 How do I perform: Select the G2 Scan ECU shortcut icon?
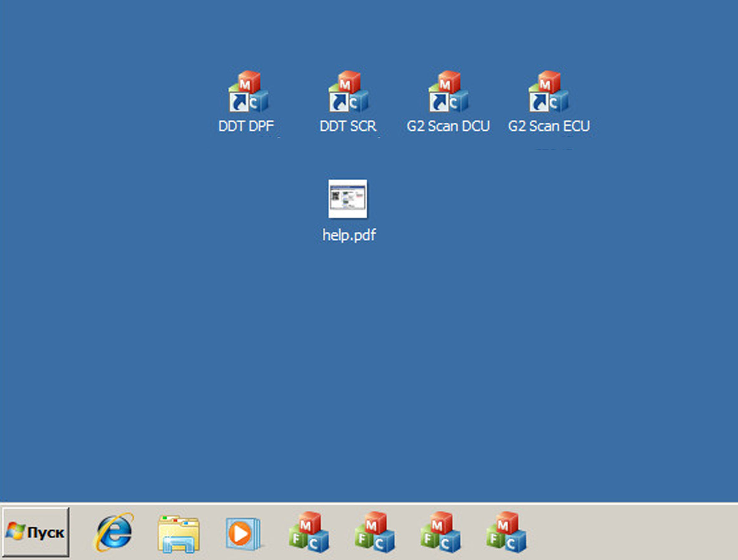pyautogui.click(x=548, y=92)
